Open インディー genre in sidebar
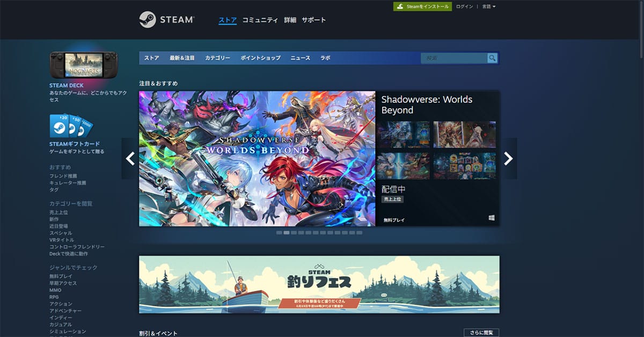The image size is (644, 337). (x=61, y=318)
